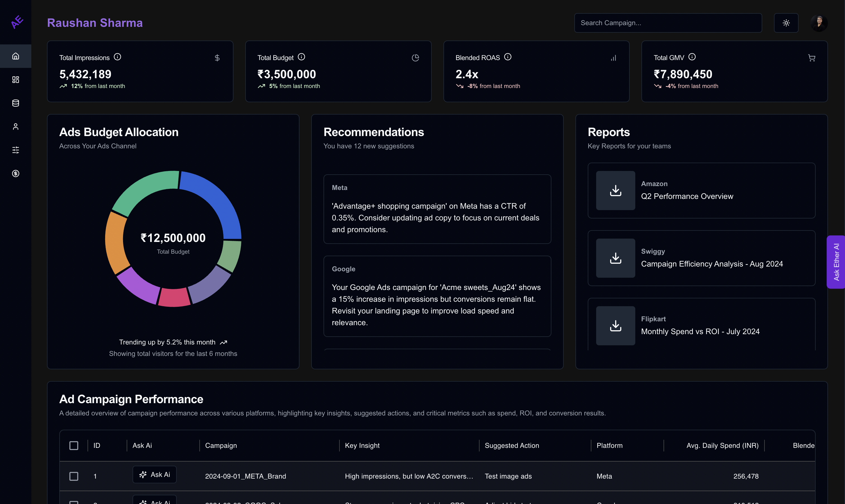Screen dimensions: 845x504
Task: Click dollar icon on Total Impressions card
Action: (217, 58)
